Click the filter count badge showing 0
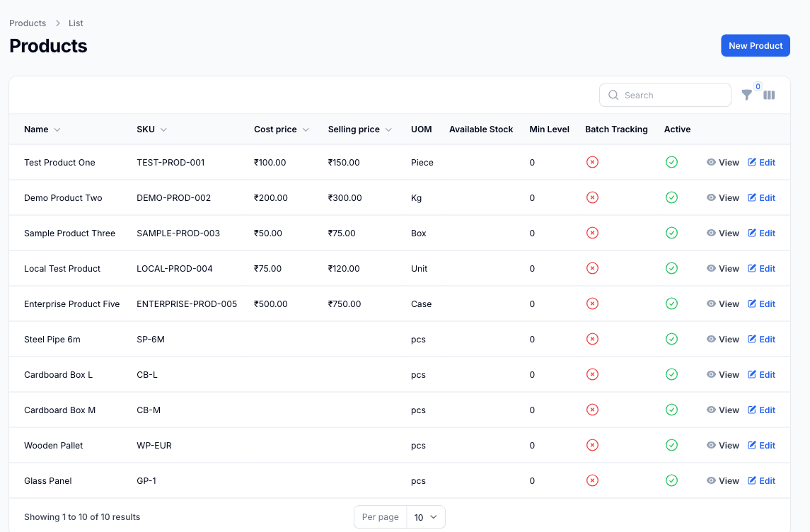 (x=758, y=86)
